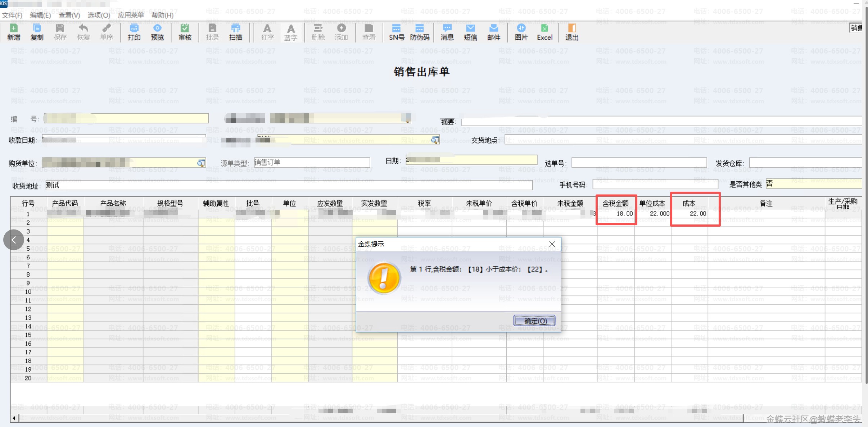Open 消息 (Message) toolbar icon
Image resolution: width=868 pixels, height=427 pixels.
click(447, 32)
